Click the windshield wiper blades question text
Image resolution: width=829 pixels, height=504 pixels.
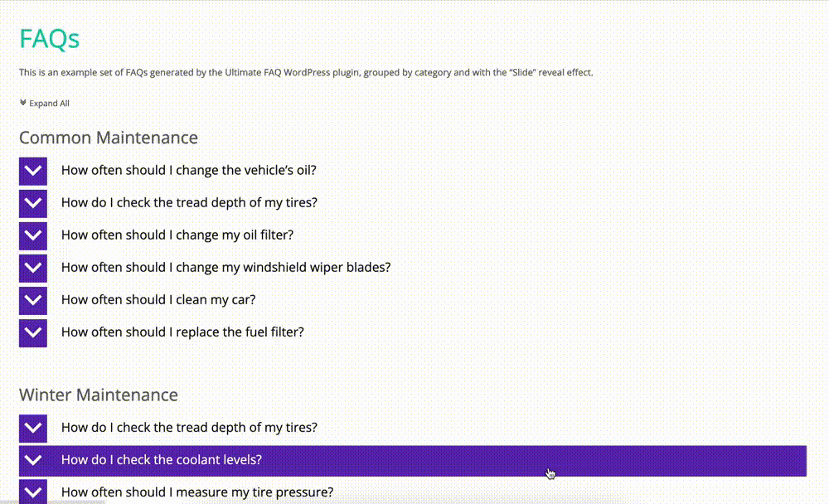(x=225, y=268)
